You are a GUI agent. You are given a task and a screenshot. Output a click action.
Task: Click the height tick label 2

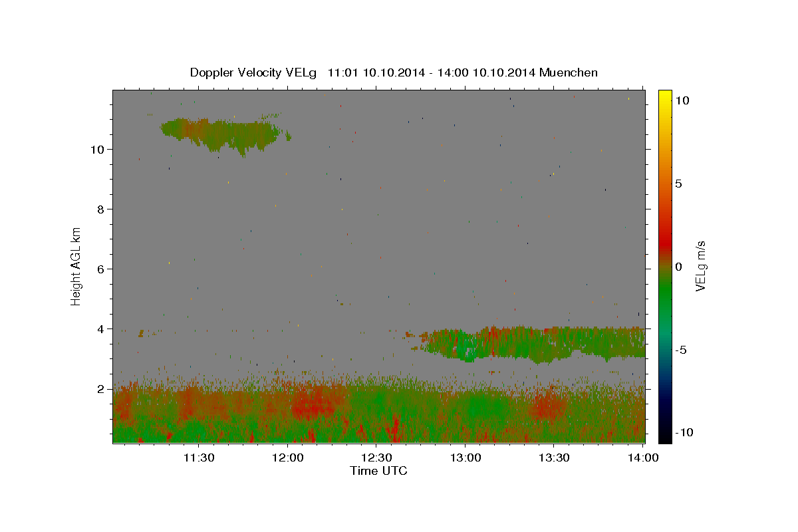(101, 388)
